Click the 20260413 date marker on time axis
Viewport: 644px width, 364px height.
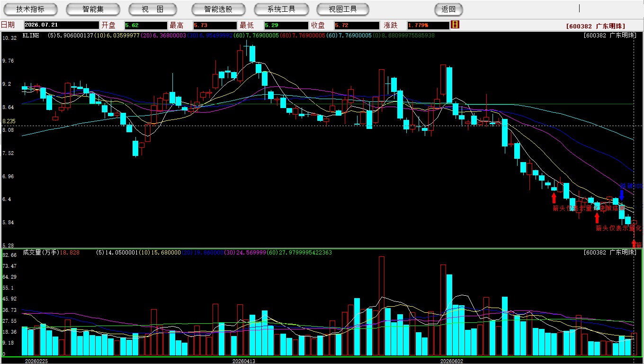[244, 361]
